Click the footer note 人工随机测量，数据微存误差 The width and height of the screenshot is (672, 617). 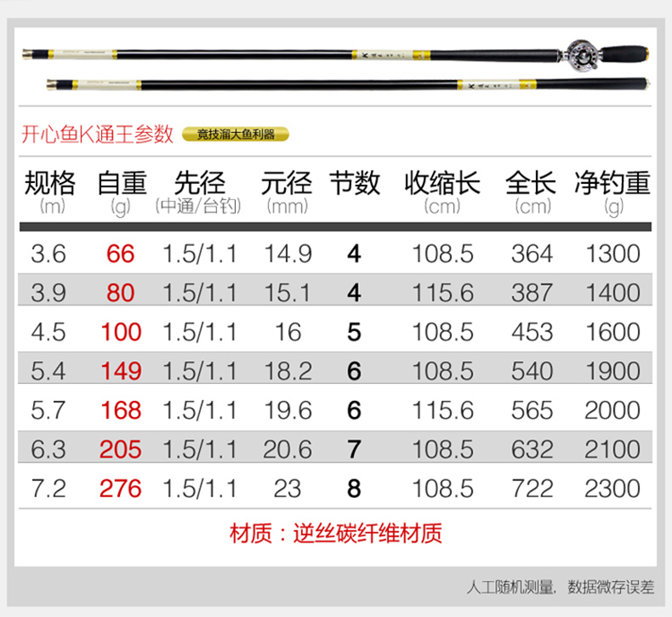tap(561, 587)
